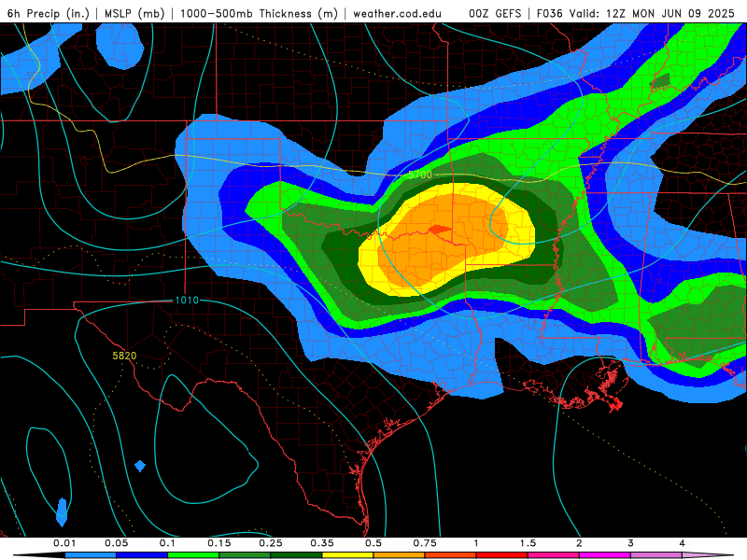Click the 0.05 legend value
Image resolution: width=747 pixels, height=560 pixels.
[116, 543]
